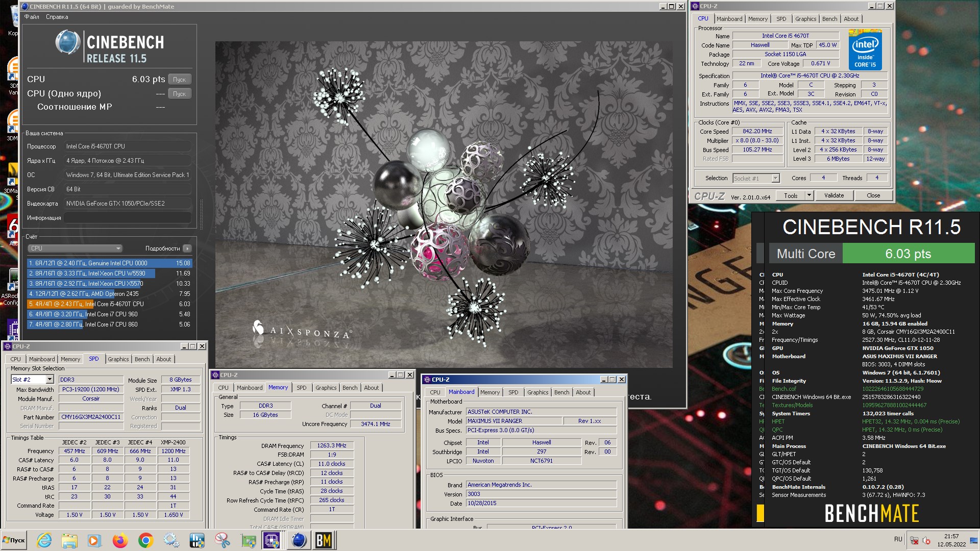The width and height of the screenshot is (980, 551).
Task: Click the Core Speed 842.20 MHz value
Action: pos(757,132)
